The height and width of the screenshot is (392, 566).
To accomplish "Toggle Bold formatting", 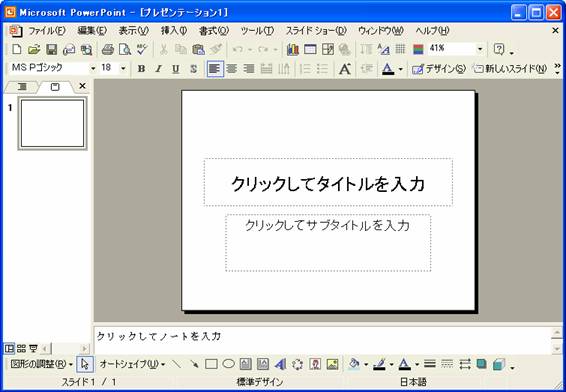I will (x=142, y=69).
